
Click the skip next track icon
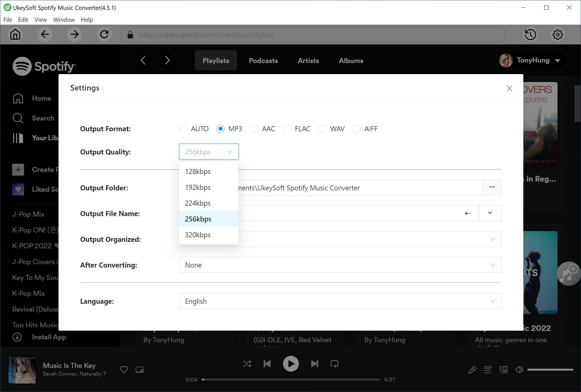click(x=314, y=363)
